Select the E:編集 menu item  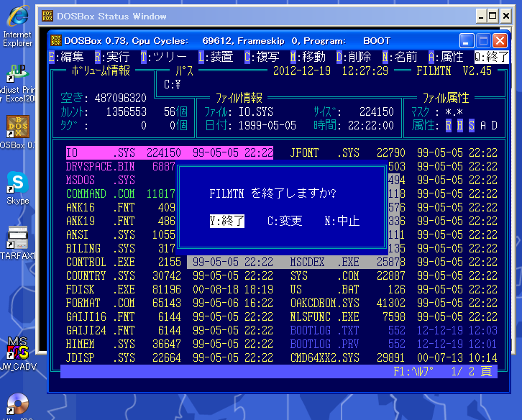pos(66,57)
